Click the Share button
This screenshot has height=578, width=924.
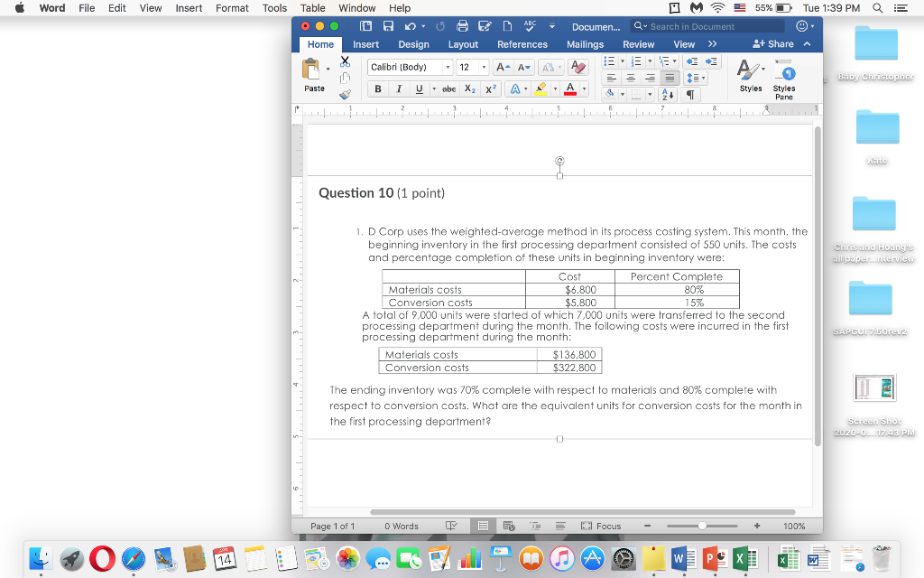776,43
